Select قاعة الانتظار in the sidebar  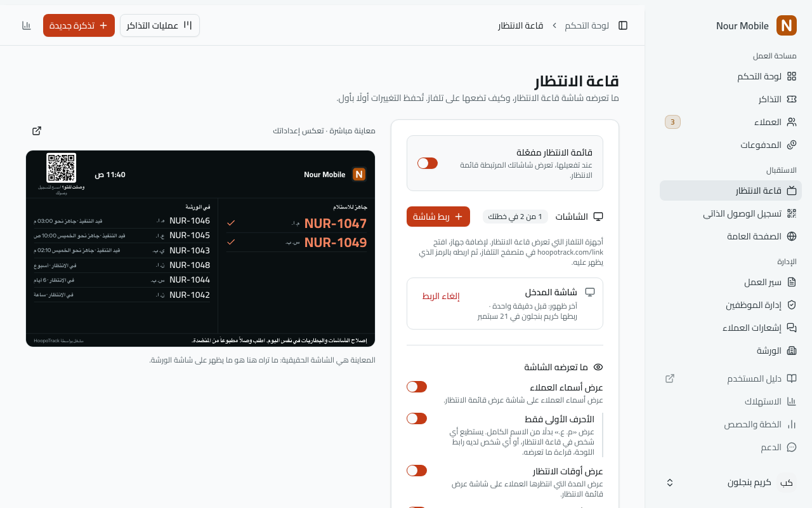click(x=731, y=190)
